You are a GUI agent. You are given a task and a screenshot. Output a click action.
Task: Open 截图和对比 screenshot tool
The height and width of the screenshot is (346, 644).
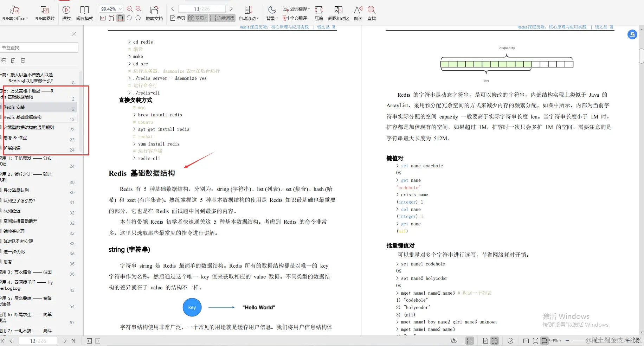pyautogui.click(x=338, y=13)
